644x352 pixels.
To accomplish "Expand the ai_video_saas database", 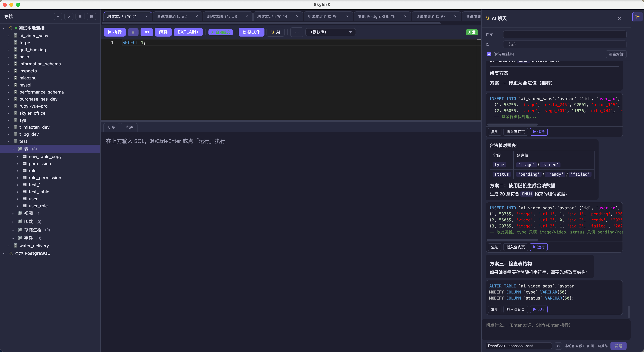I will 8,36.
